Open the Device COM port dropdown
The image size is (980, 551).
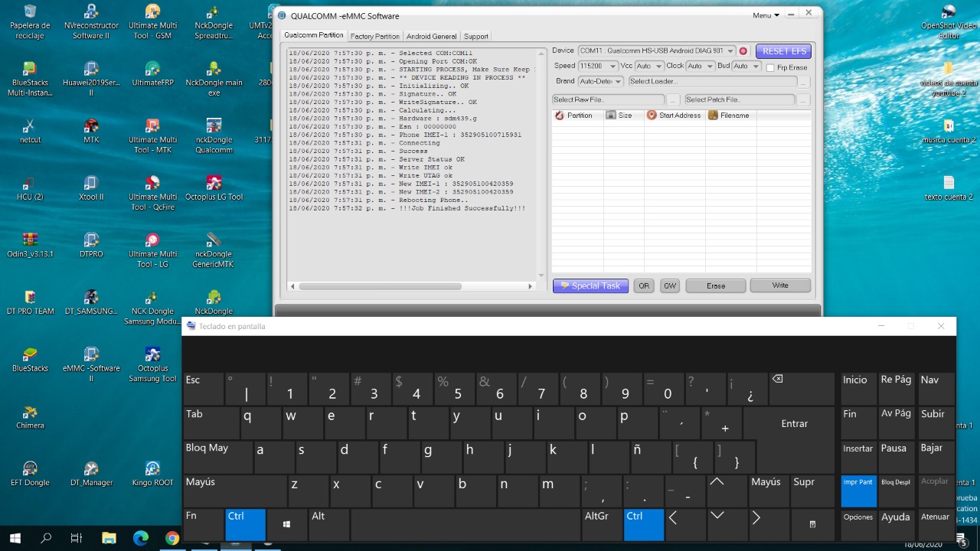tap(730, 51)
